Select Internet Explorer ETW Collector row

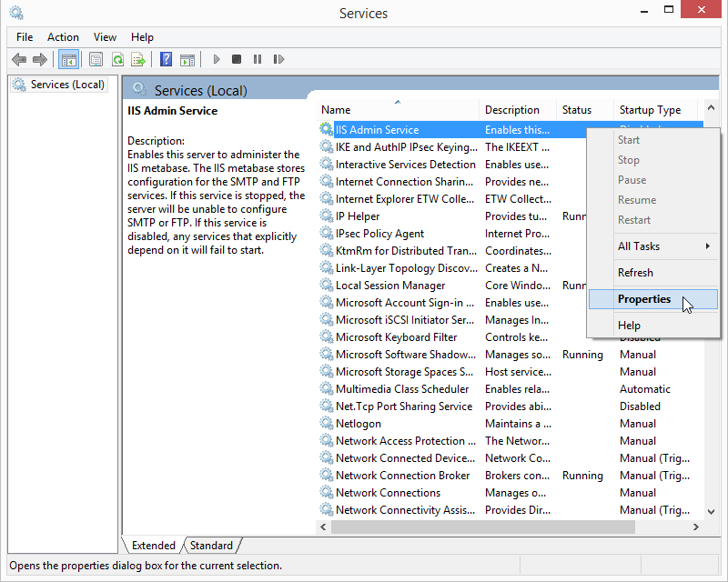pos(452,198)
